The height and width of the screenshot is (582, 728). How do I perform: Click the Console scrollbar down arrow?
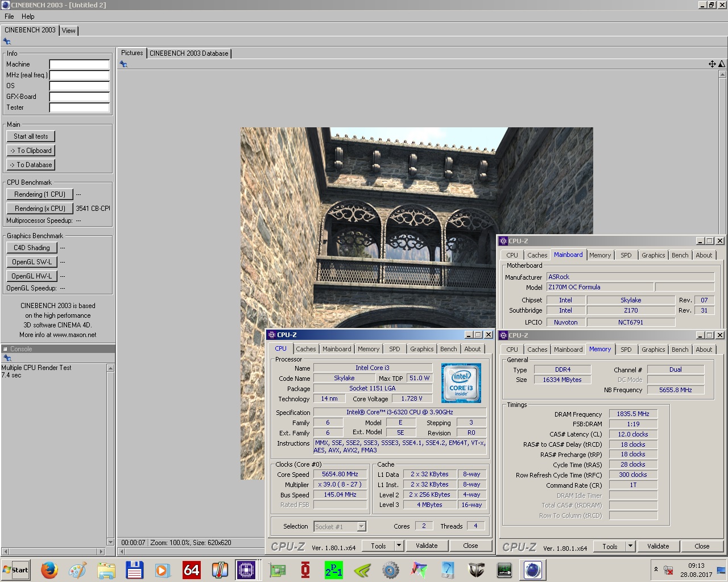pos(110,542)
